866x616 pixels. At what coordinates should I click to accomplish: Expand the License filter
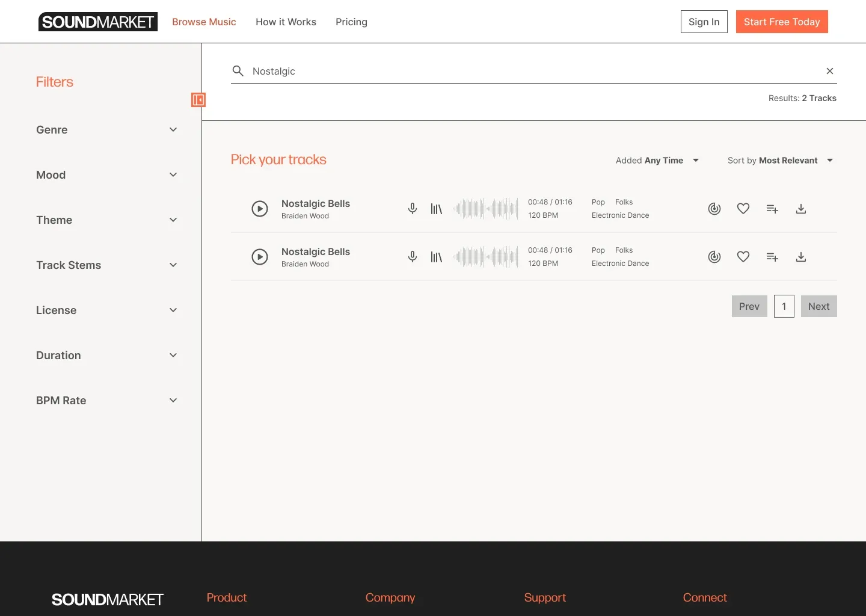coord(107,310)
